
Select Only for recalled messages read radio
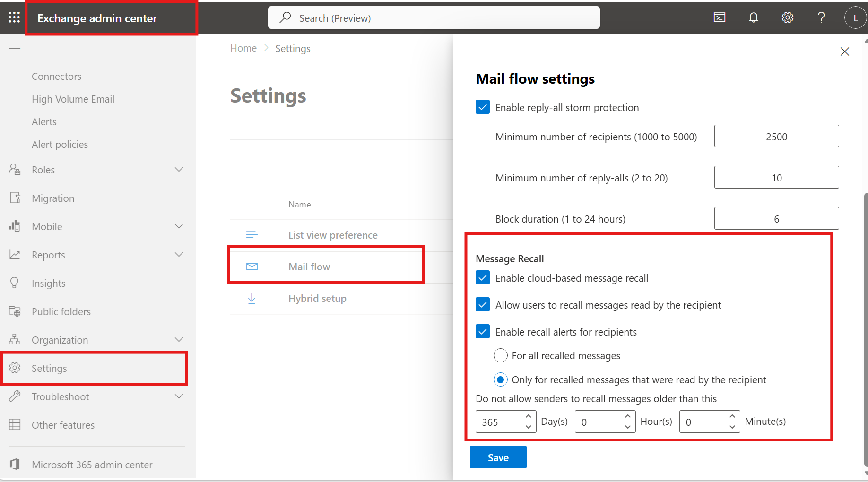pyautogui.click(x=501, y=379)
